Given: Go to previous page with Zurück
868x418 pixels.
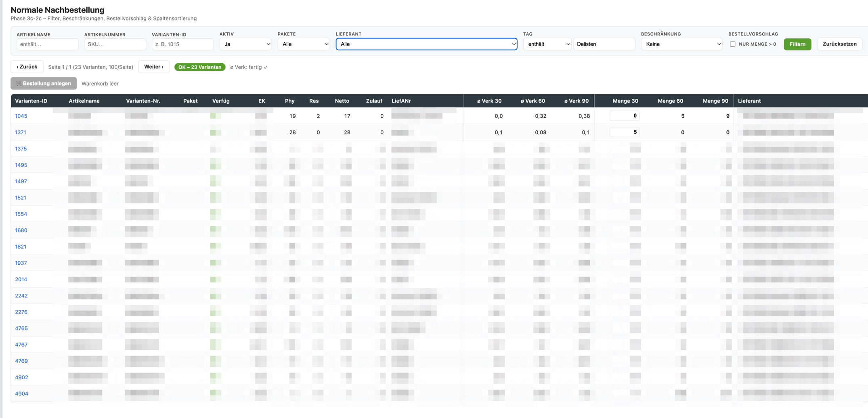Looking at the screenshot, I should (27, 67).
